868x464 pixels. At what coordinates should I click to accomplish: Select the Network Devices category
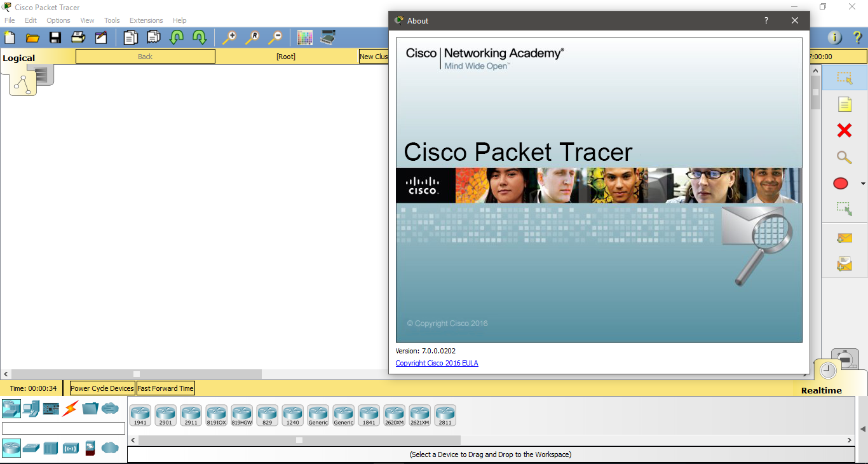11,408
